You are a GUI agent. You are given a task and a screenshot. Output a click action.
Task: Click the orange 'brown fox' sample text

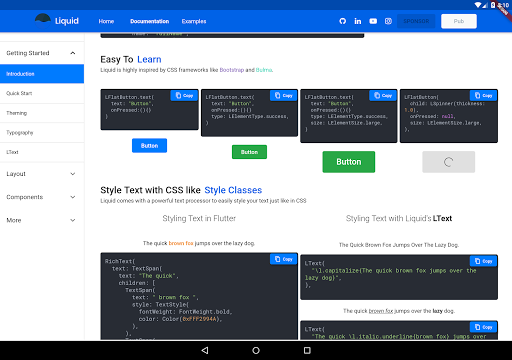tap(181, 243)
